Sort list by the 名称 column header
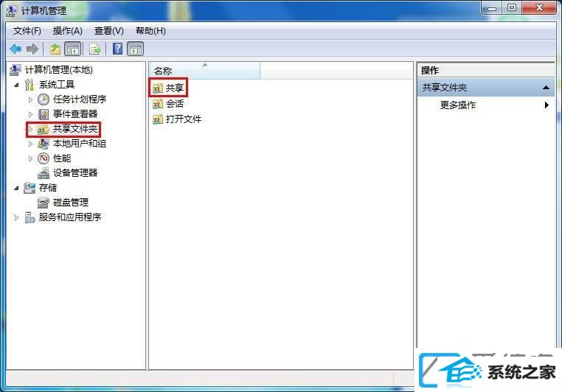 point(205,71)
